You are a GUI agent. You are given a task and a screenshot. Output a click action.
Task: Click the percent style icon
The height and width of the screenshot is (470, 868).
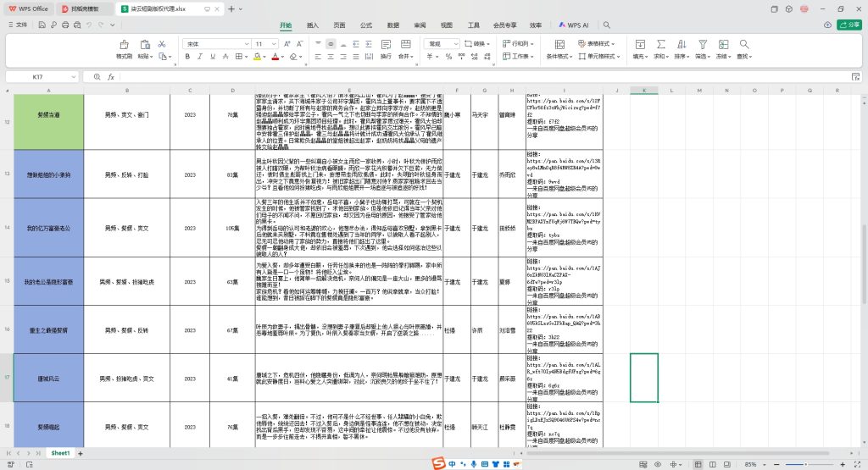click(448, 57)
